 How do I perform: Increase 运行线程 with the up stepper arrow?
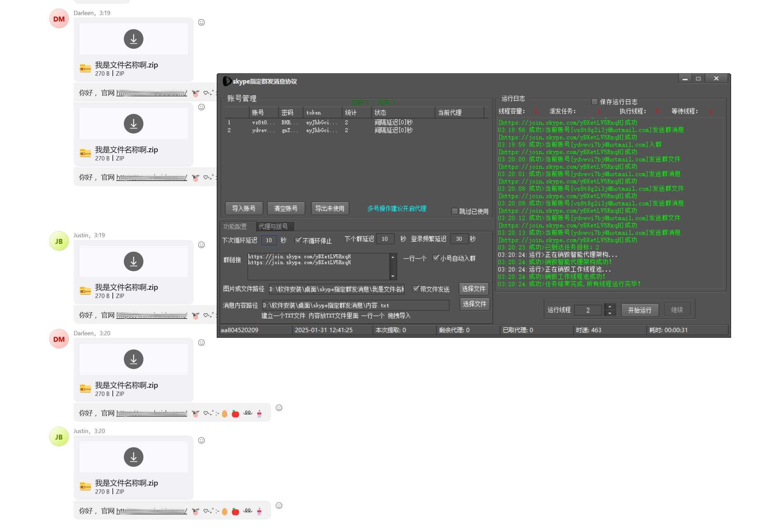point(609,307)
